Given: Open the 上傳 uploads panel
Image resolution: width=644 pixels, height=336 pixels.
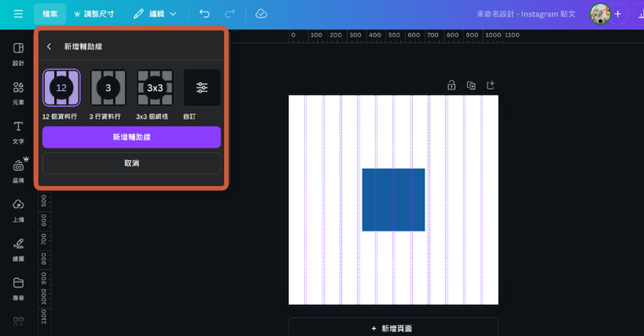Looking at the screenshot, I should click(18, 209).
